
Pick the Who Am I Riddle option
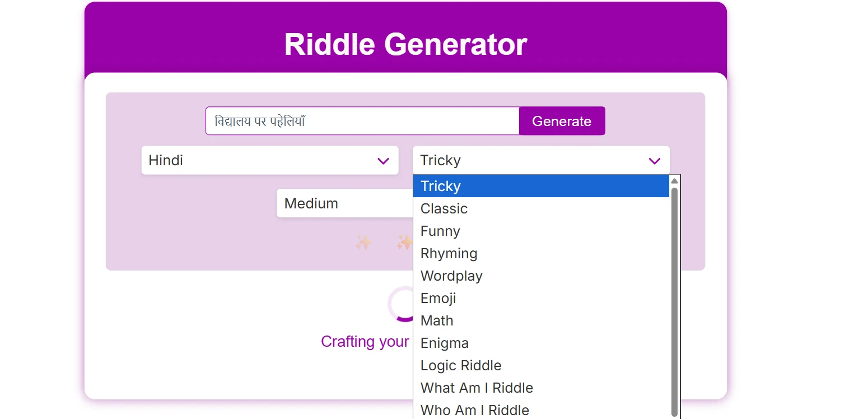540,410
